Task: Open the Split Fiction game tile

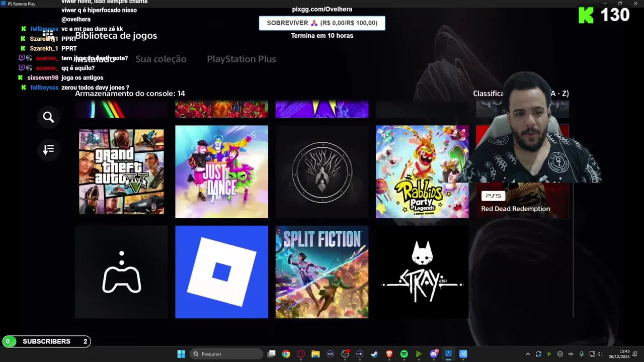Action: pyautogui.click(x=322, y=272)
